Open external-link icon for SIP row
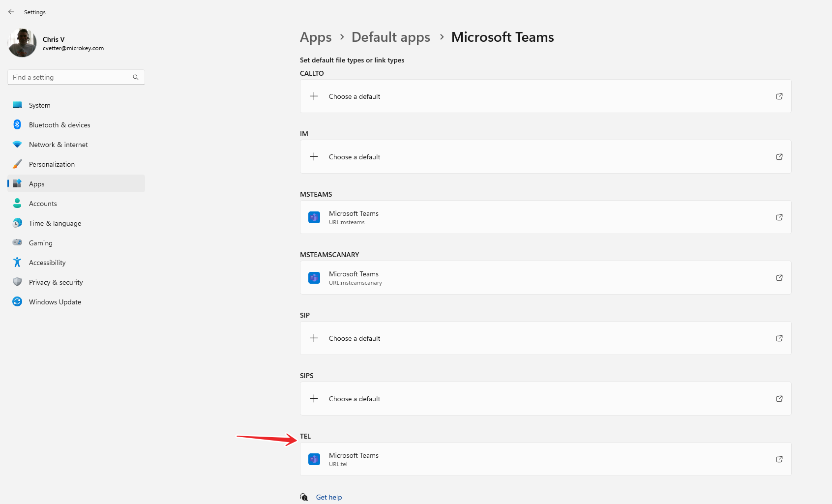Image resolution: width=832 pixels, height=504 pixels. pos(779,338)
